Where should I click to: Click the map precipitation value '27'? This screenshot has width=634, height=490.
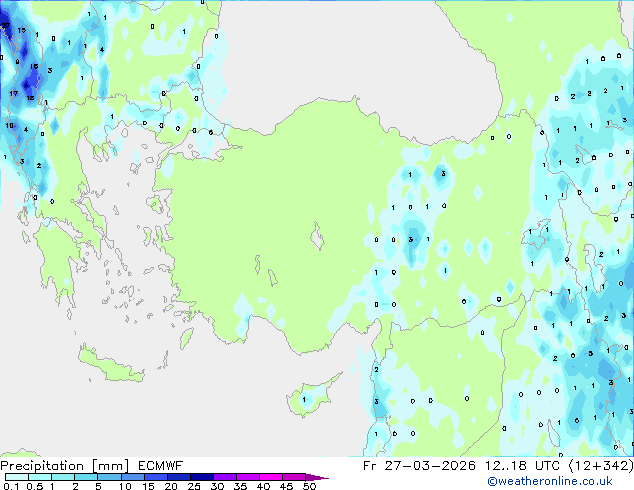coord(6,25)
